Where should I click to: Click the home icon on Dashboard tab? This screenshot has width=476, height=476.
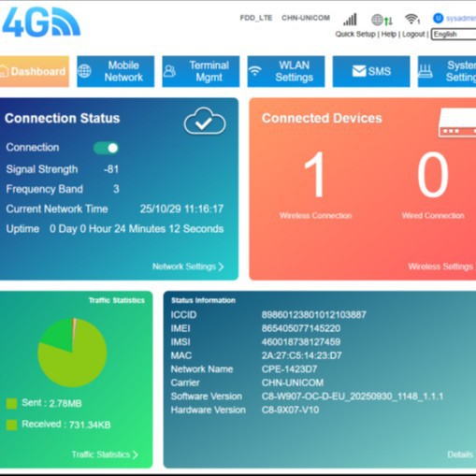click(x=4, y=71)
